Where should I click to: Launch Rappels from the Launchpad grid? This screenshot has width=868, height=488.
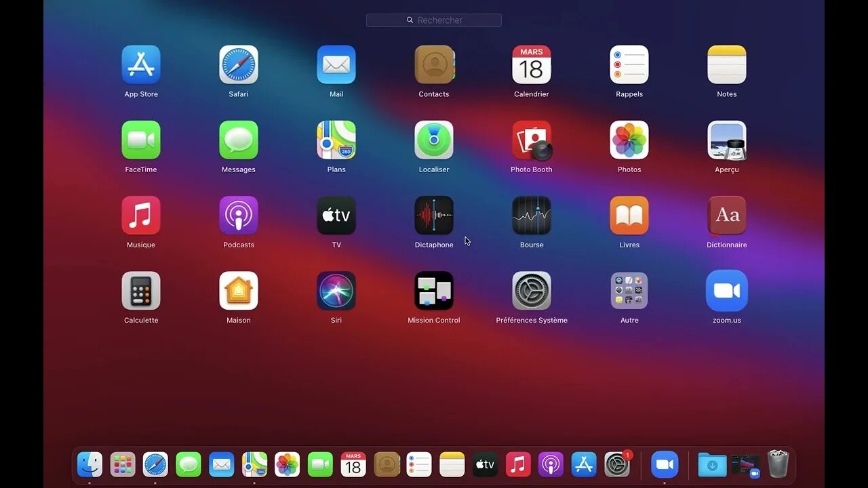[629, 65]
